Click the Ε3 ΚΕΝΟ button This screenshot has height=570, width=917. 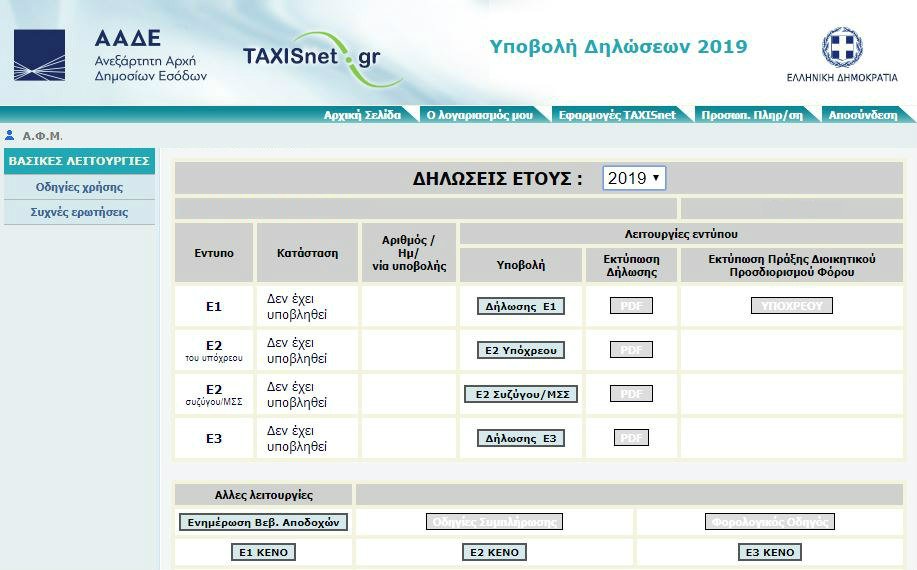click(x=770, y=552)
